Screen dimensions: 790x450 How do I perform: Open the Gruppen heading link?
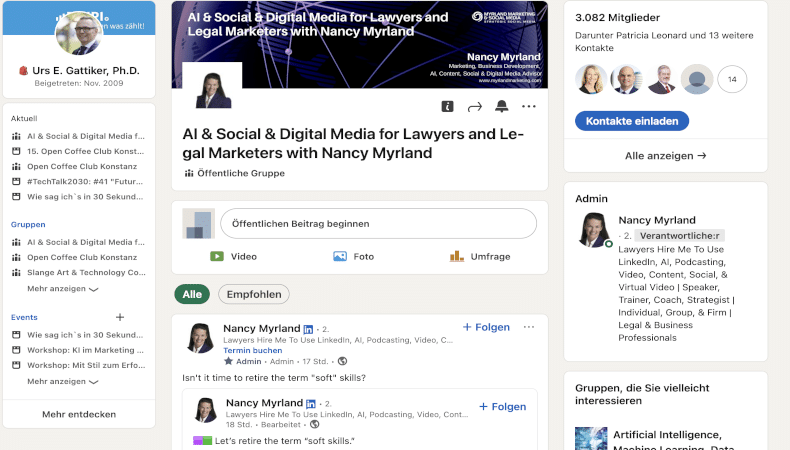tap(28, 224)
